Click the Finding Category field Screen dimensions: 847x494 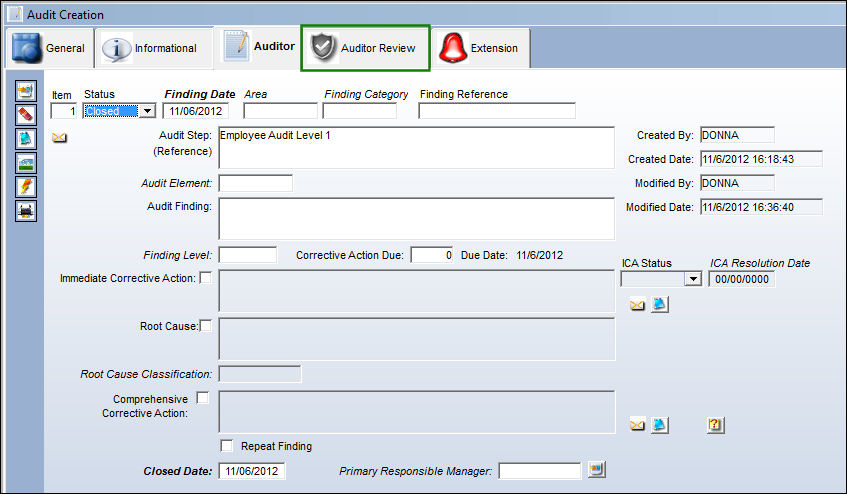click(x=360, y=111)
